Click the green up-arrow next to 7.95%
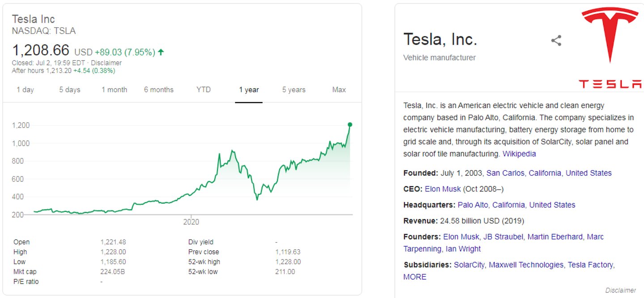The height and width of the screenshot is (298, 644). coord(161,52)
